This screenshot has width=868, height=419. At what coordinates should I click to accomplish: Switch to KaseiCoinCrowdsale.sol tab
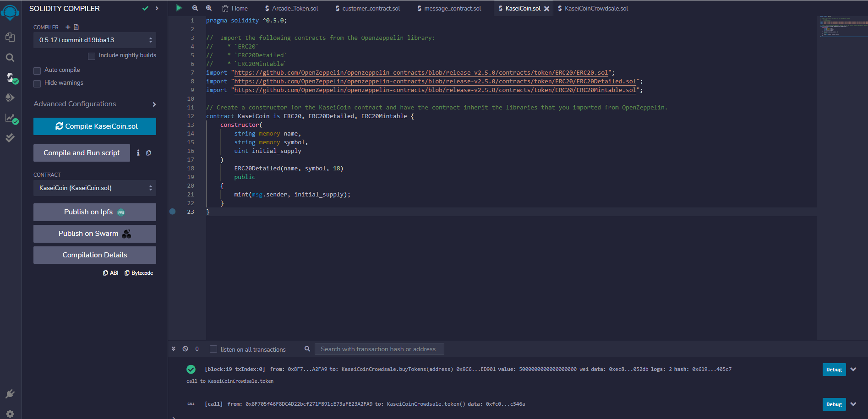pos(593,8)
